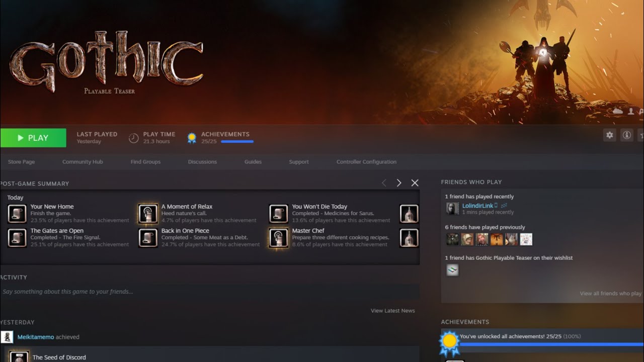644x362 pixels.
Task: Open the Support tab
Action: (299, 162)
